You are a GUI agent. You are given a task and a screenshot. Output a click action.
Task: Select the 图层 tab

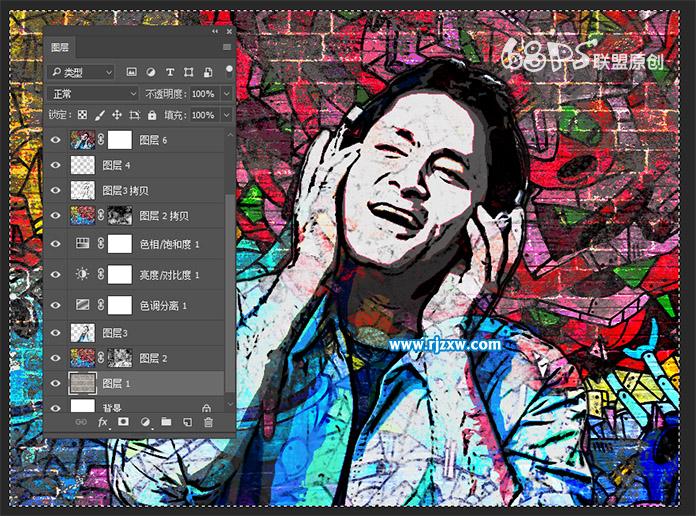point(59,47)
